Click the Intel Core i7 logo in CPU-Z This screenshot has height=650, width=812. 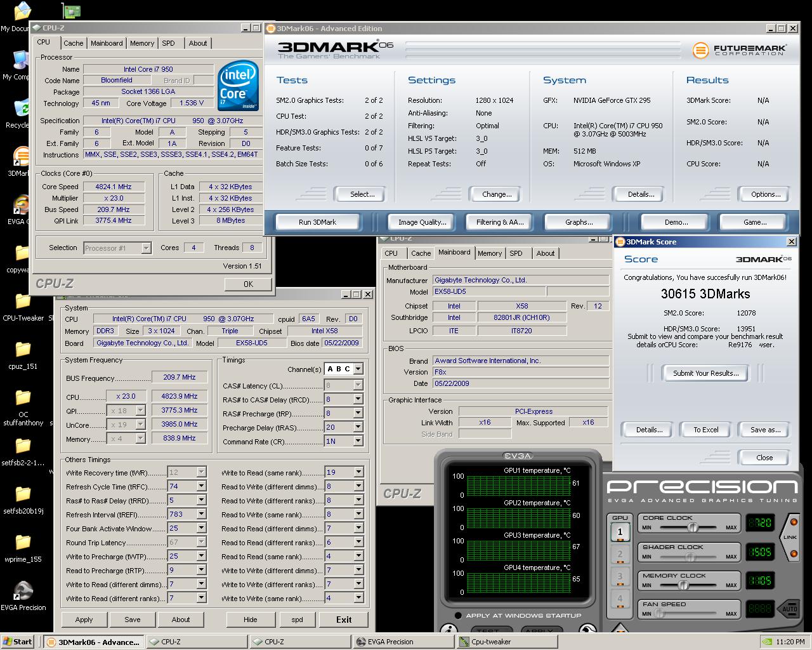tap(238, 86)
